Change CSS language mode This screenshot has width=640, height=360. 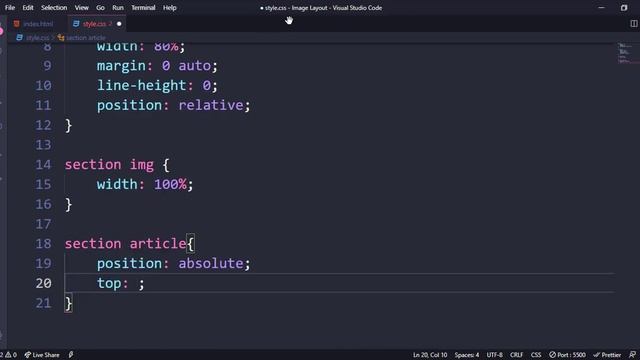pyautogui.click(x=536, y=355)
